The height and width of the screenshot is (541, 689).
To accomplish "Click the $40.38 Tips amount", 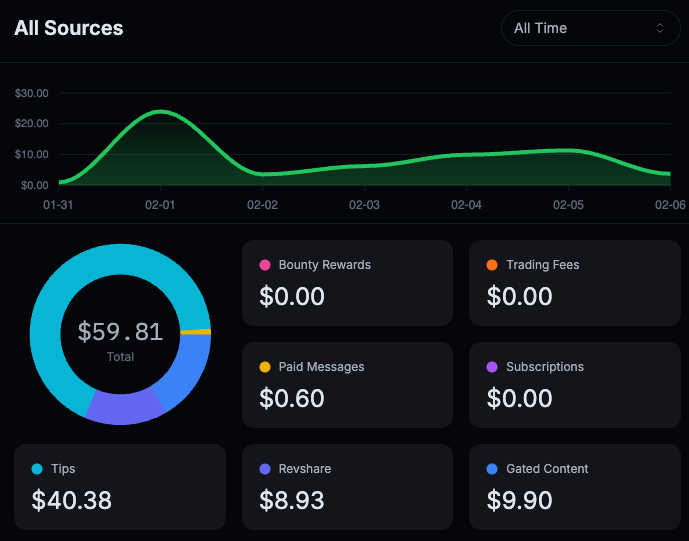I will [72, 500].
